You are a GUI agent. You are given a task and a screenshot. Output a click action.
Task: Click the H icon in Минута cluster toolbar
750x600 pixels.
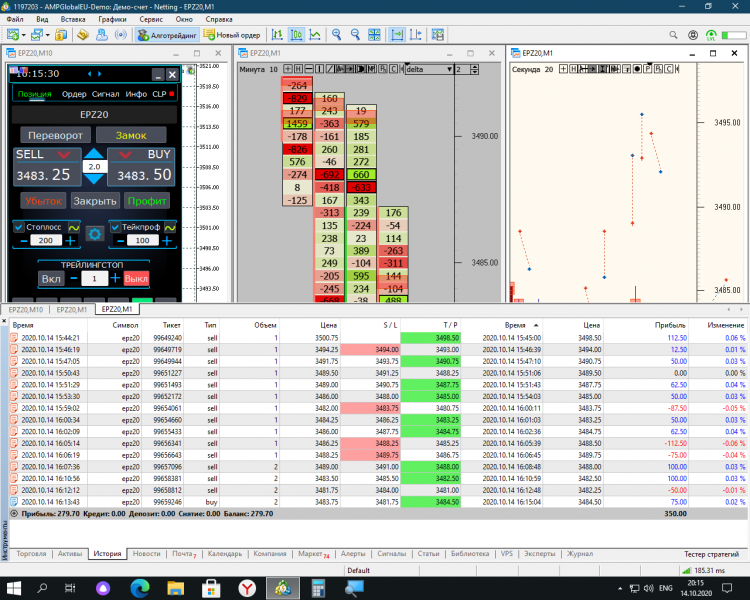(298, 69)
